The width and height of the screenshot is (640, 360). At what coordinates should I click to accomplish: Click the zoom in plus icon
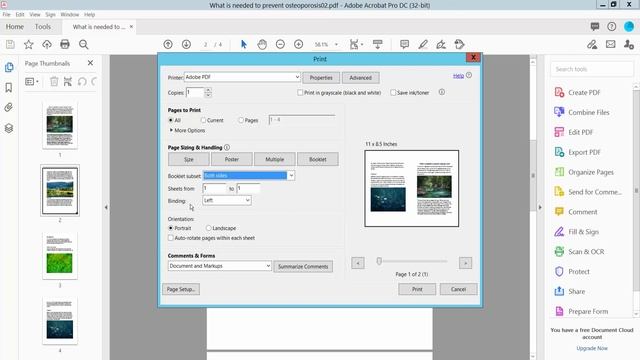pos(298,44)
